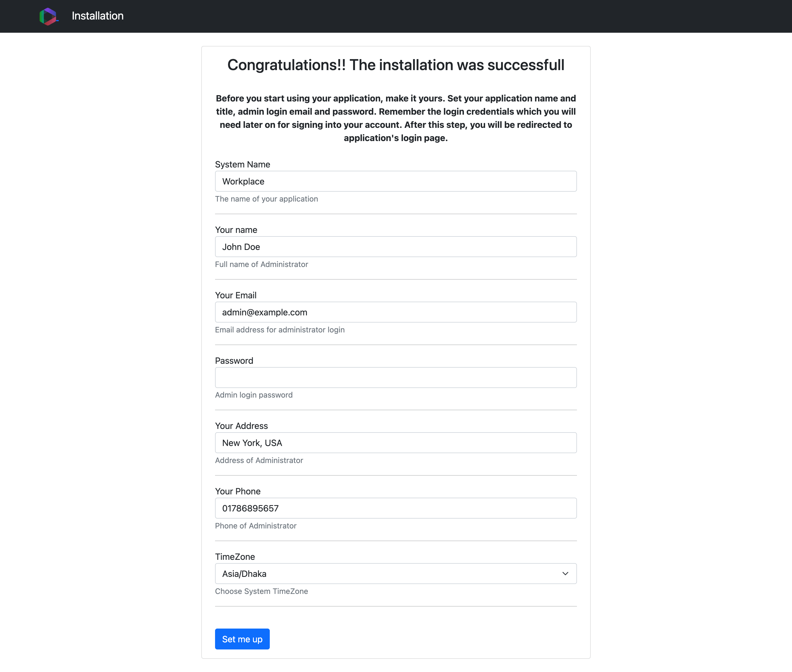Click the chevron arrow in TimeZone select
792x672 pixels.
565,574
